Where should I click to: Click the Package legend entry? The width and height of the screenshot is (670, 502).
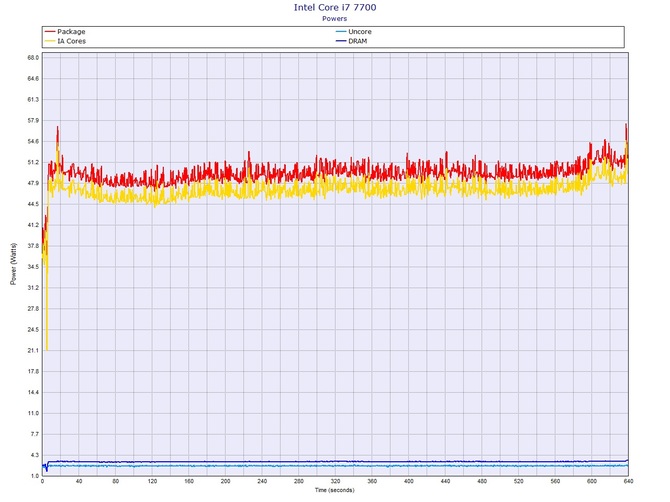pyautogui.click(x=65, y=32)
